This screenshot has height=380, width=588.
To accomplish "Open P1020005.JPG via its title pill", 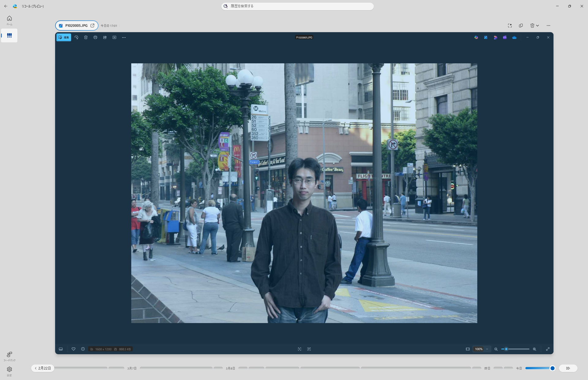I will (x=77, y=26).
